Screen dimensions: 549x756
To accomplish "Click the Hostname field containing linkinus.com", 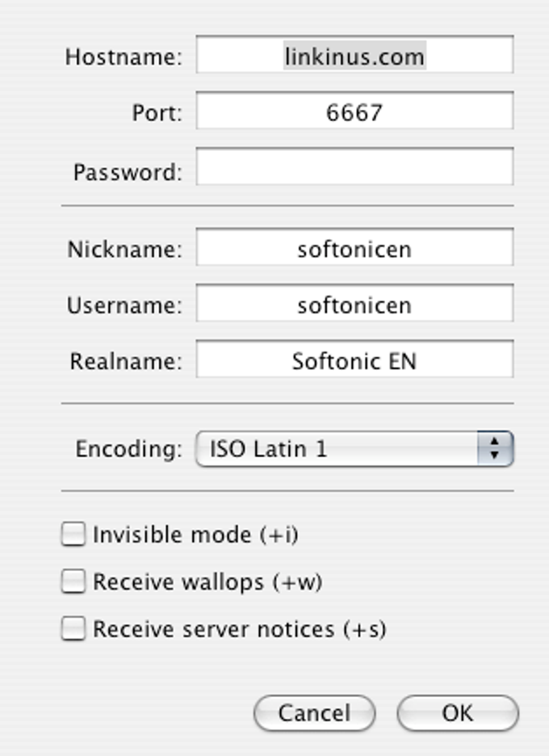I will (354, 54).
